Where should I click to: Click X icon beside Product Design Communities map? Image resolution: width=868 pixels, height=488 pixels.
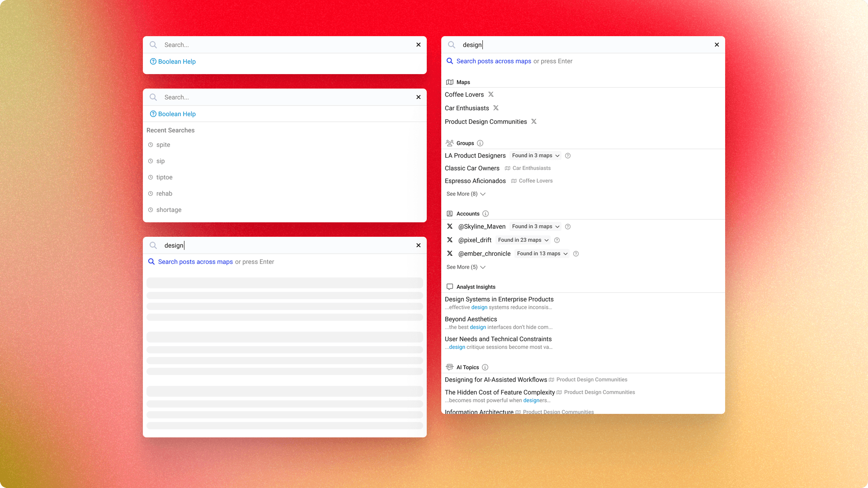[x=534, y=122]
